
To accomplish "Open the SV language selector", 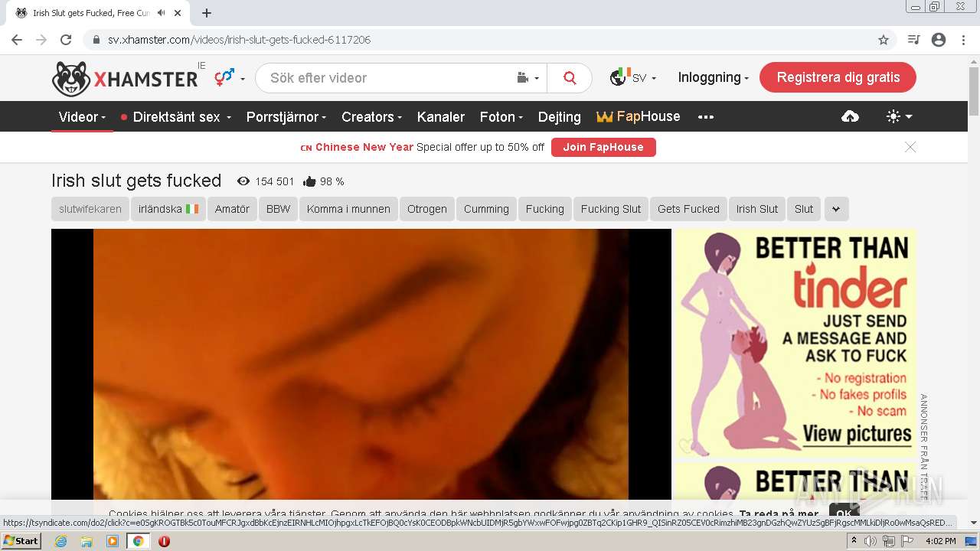I will click(632, 77).
